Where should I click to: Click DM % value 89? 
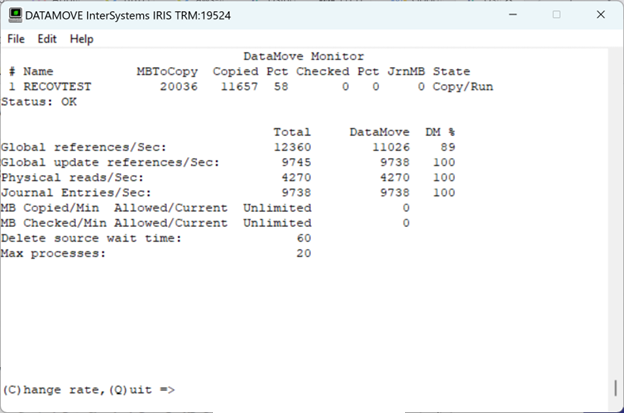coord(448,147)
